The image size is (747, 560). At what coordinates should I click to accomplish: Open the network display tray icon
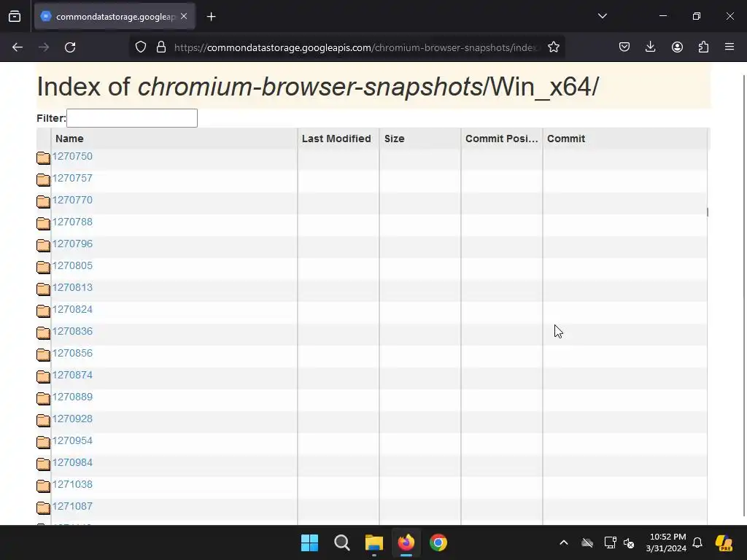[610, 542]
